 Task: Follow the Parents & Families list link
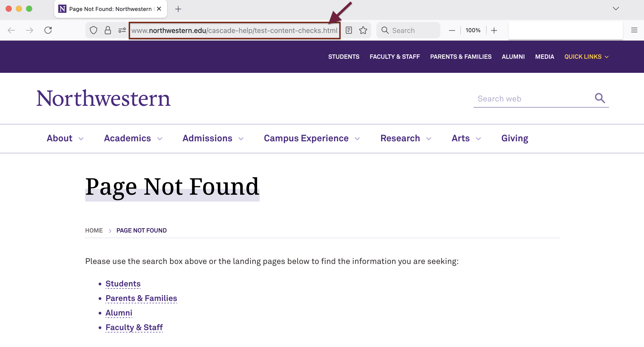tap(141, 298)
